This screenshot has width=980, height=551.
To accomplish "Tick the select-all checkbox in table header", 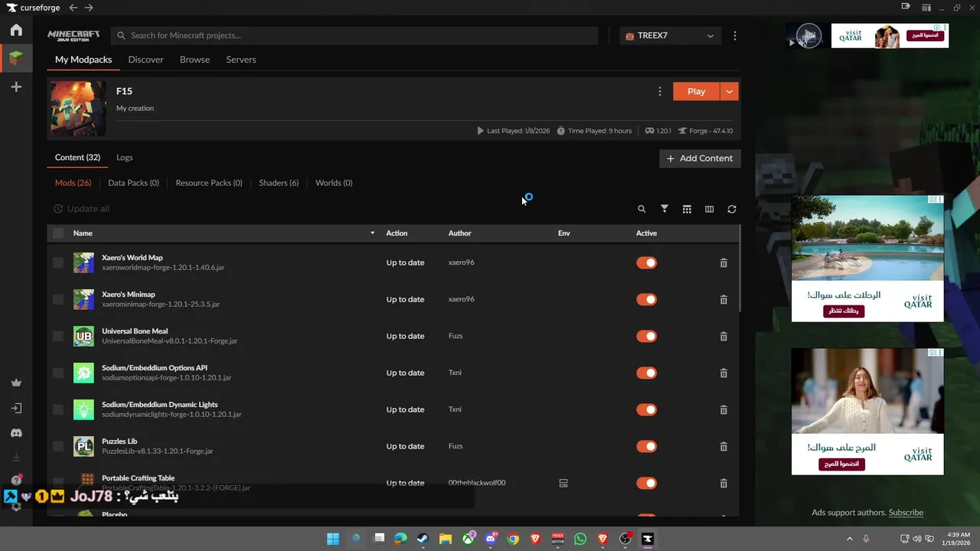I will (58, 233).
